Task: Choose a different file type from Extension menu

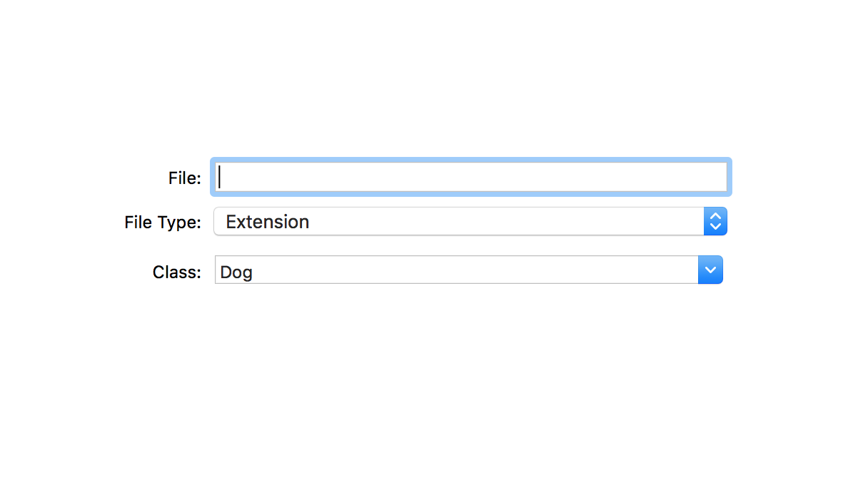Action: pos(470,221)
